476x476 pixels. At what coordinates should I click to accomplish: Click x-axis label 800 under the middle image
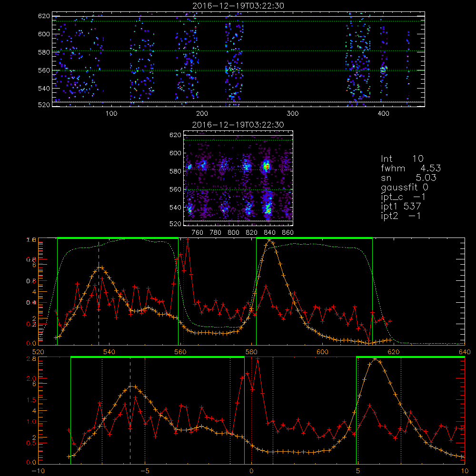pos(234,233)
